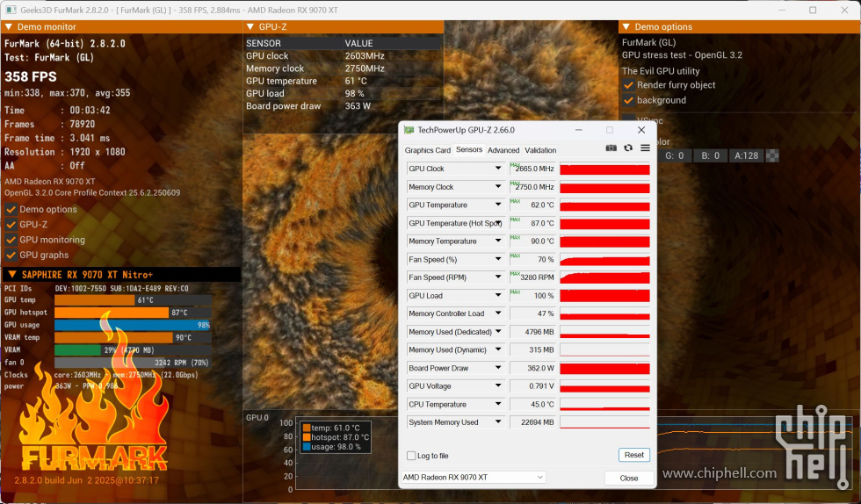Adjust the A:128 alpha slider
The height and width of the screenshot is (504, 861).
746,156
